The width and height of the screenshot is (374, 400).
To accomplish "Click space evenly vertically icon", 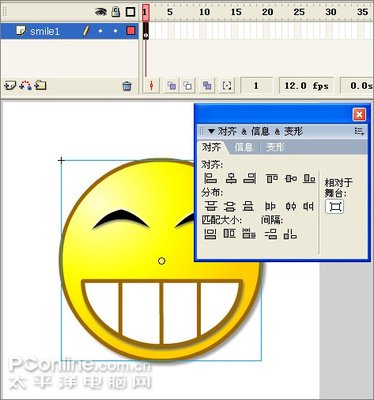I will [x=271, y=234].
